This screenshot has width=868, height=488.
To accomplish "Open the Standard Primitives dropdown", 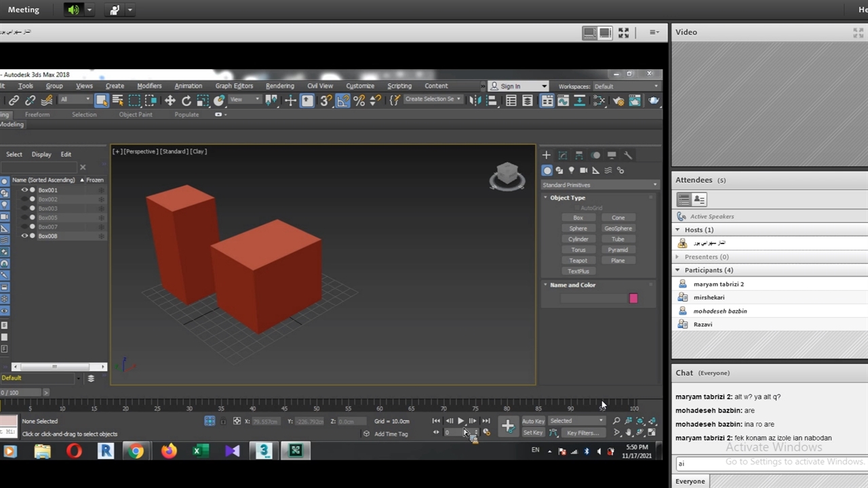I will (x=599, y=185).
